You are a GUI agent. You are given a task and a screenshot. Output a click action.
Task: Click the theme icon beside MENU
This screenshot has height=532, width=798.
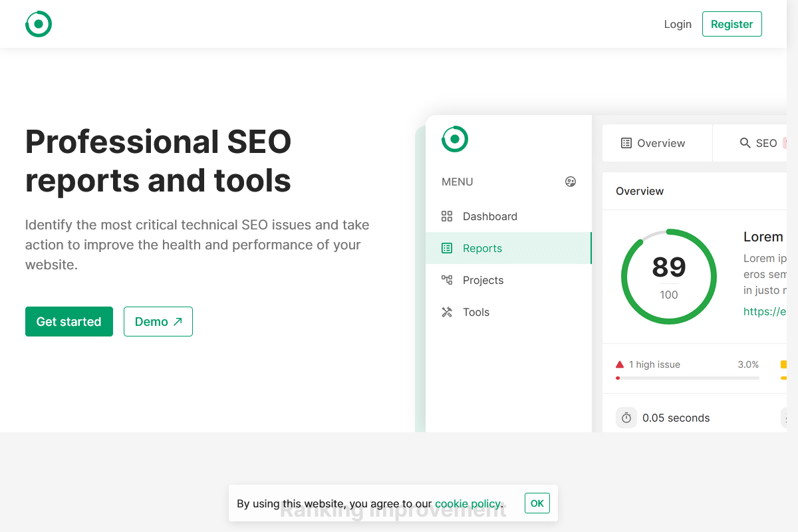click(x=570, y=182)
